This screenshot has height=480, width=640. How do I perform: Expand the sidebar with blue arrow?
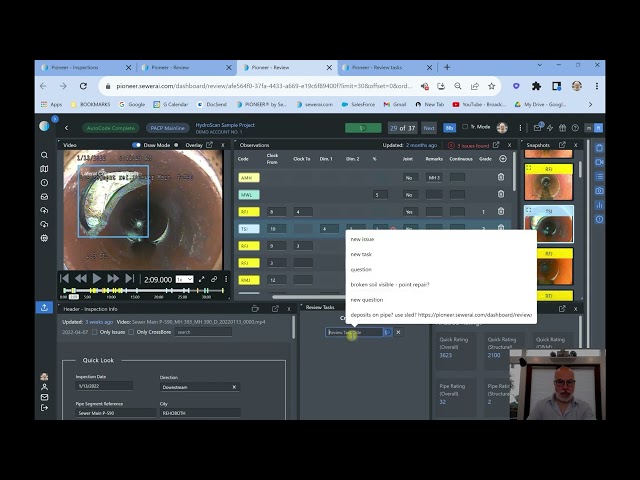(x=55, y=119)
